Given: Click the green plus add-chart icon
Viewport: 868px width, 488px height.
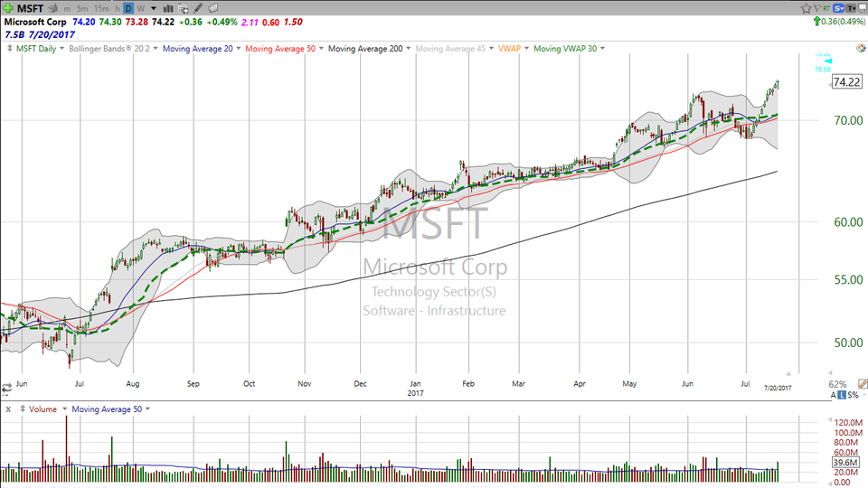Looking at the screenshot, I should coord(8,8).
